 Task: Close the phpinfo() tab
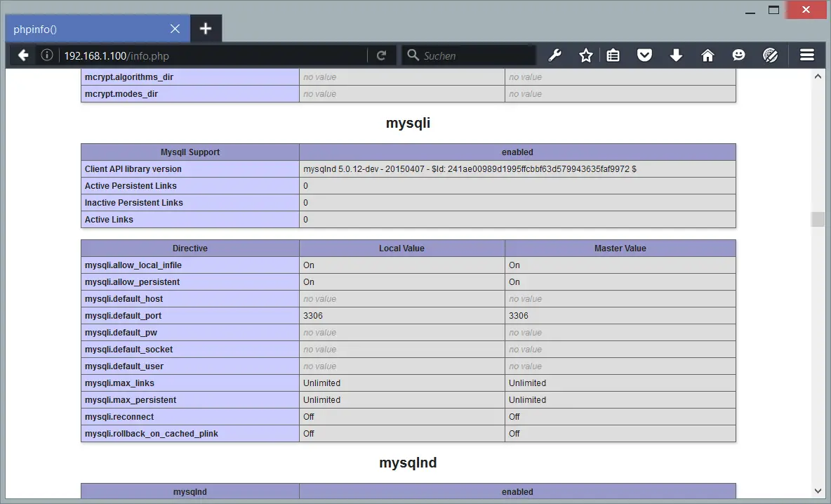click(175, 29)
